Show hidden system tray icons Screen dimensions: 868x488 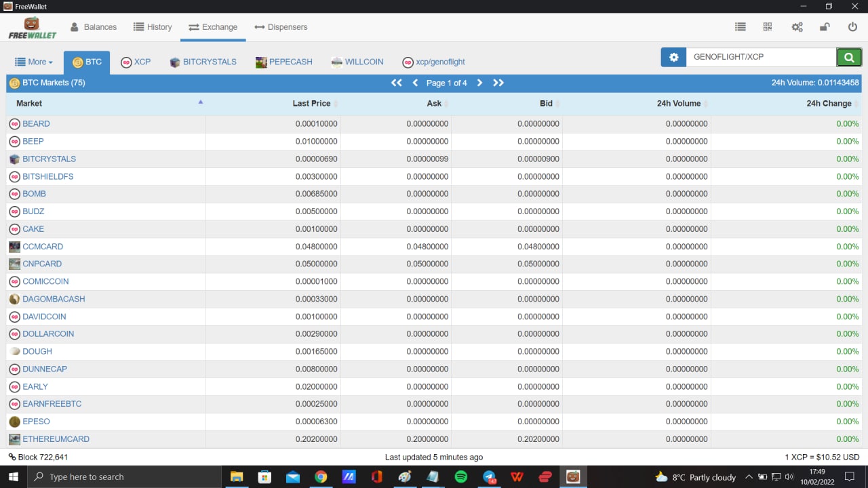pos(749,477)
